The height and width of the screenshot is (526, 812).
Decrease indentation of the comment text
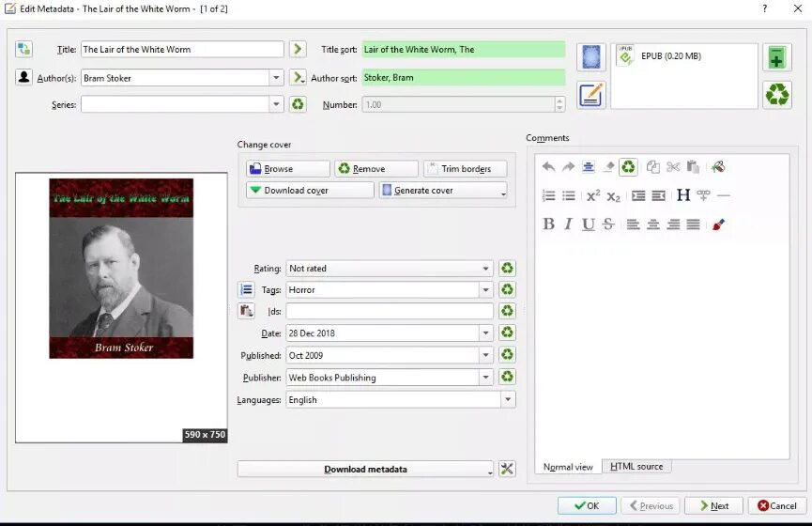click(x=658, y=195)
